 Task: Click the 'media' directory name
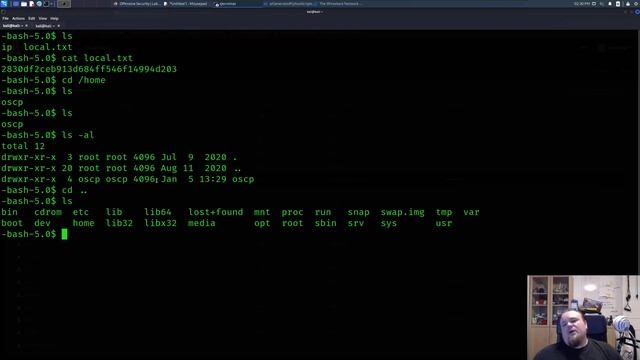[202, 223]
